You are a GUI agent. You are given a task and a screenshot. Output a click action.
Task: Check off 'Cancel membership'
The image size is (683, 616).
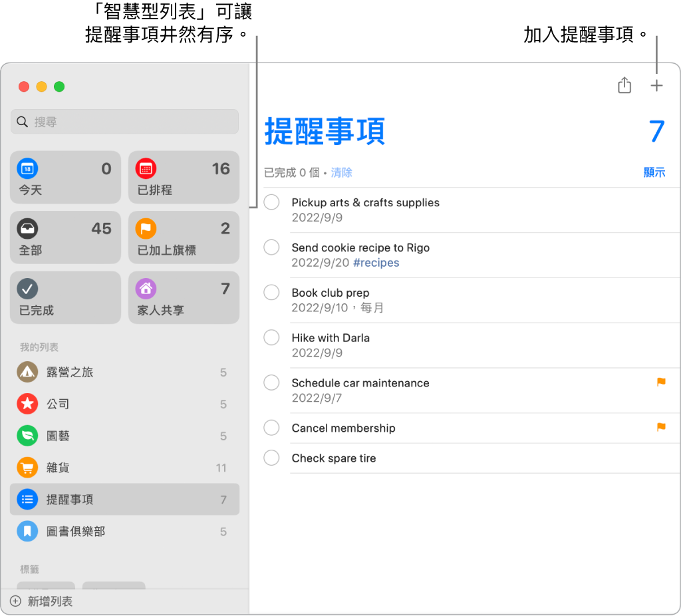(x=271, y=427)
